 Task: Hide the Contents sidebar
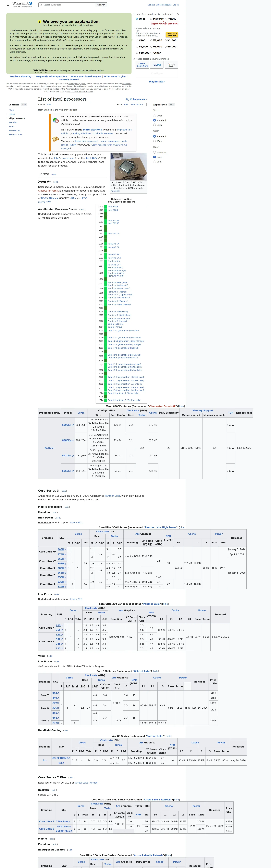(x=24, y=105)
